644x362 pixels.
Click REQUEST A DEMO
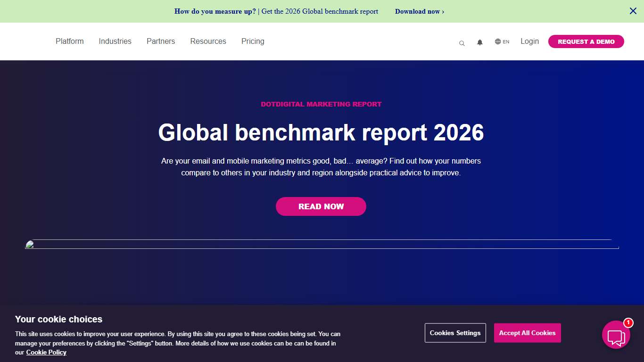click(586, 41)
